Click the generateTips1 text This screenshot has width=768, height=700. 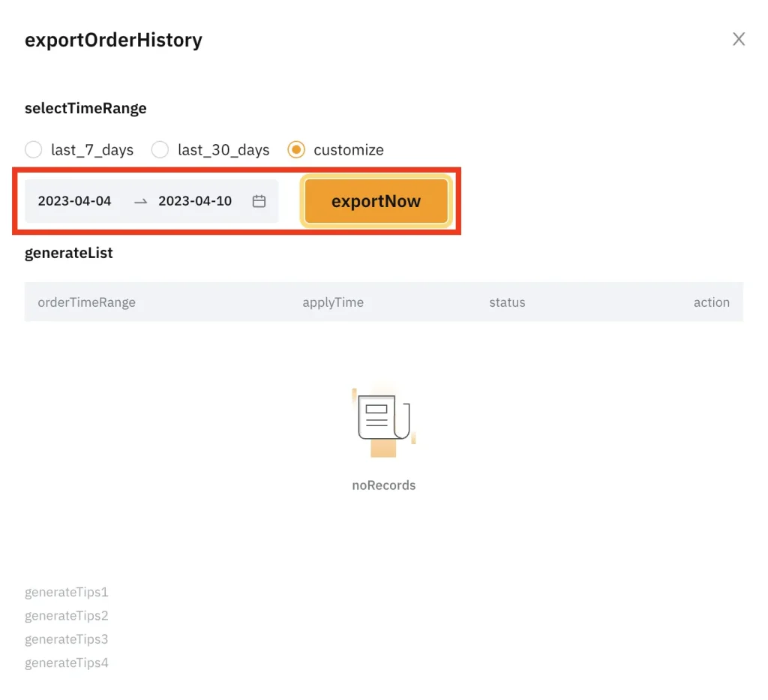tap(67, 592)
